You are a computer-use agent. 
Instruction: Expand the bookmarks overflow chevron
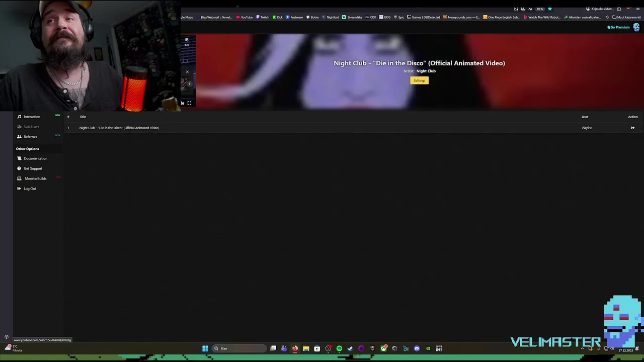[607, 17]
